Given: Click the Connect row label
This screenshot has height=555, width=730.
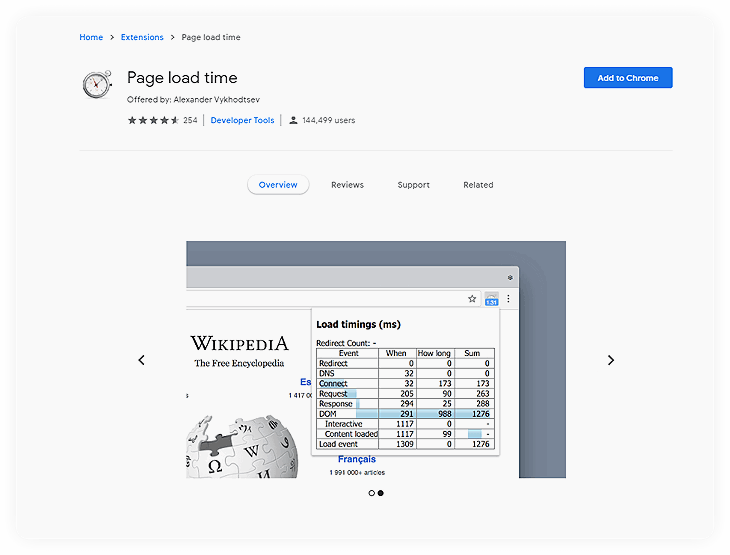Looking at the screenshot, I should click(333, 384).
